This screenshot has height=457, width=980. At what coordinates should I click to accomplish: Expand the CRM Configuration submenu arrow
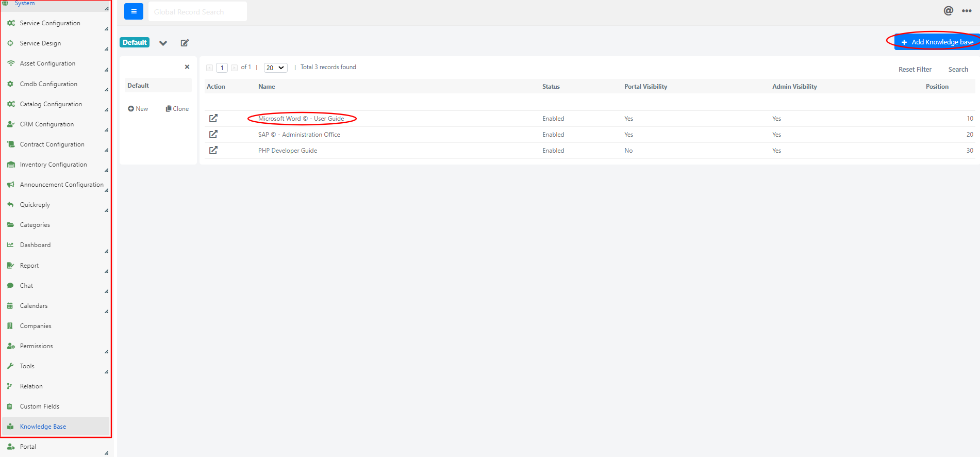pyautogui.click(x=106, y=130)
